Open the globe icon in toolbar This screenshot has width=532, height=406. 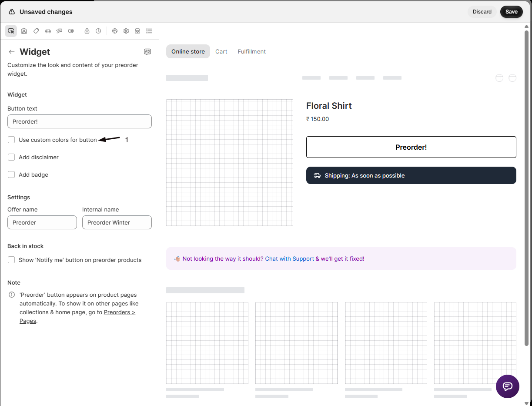point(115,31)
